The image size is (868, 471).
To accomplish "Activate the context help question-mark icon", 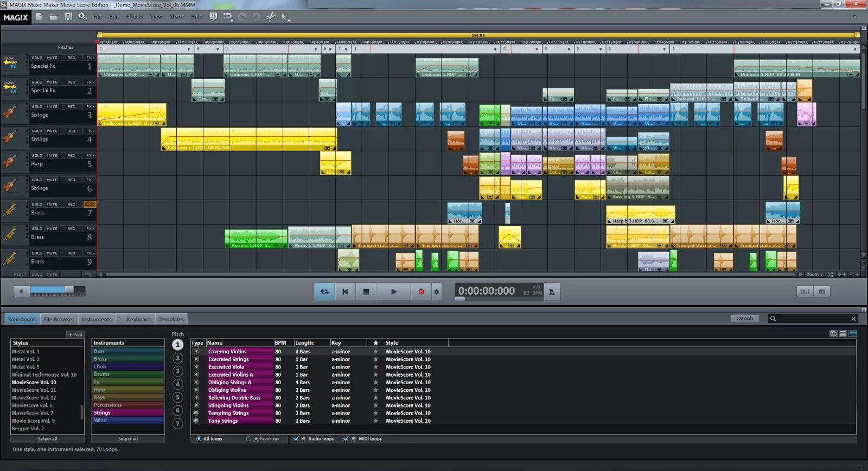I will click(213, 17).
